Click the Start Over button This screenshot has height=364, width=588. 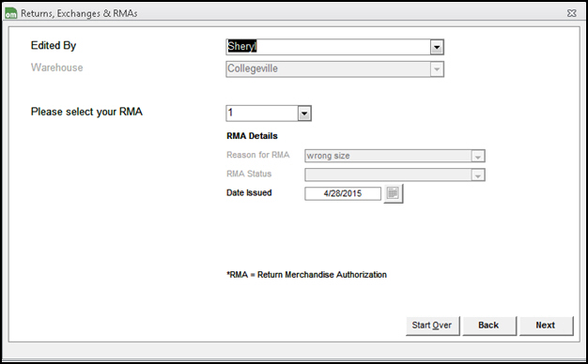(432, 326)
